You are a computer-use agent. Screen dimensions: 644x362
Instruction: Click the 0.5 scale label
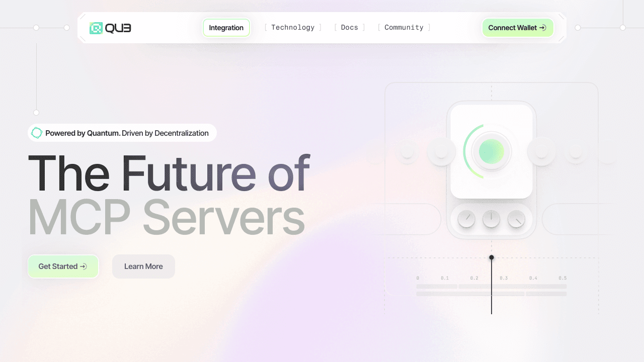tap(562, 278)
